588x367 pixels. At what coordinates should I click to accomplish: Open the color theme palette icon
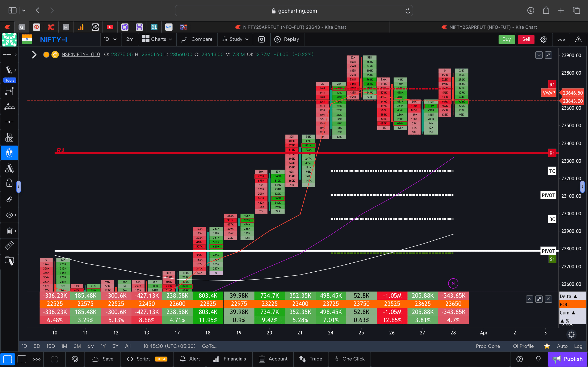click(x=75, y=359)
